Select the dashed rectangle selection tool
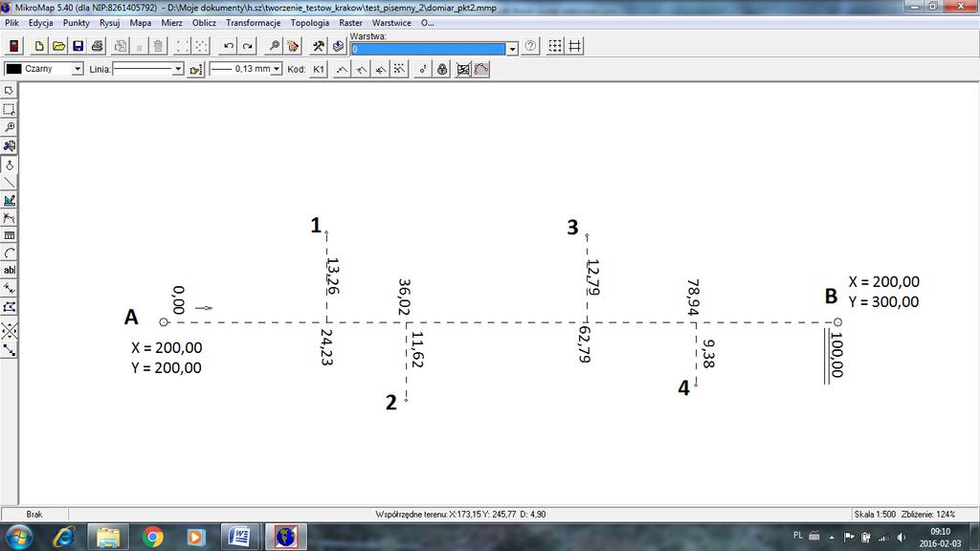The image size is (980, 551). (9, 109)
